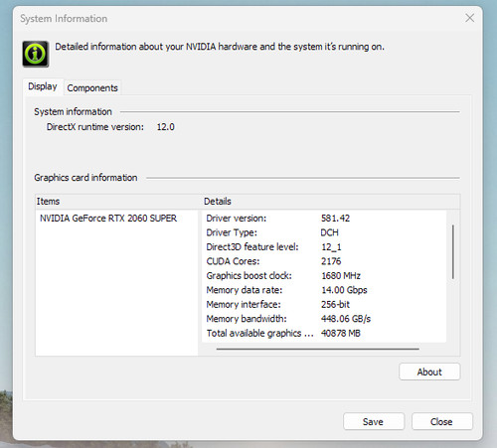The height and width of the screenshot is (448, 497).
Task: Select the Driver Type DCH row
Action: [324, 232]
